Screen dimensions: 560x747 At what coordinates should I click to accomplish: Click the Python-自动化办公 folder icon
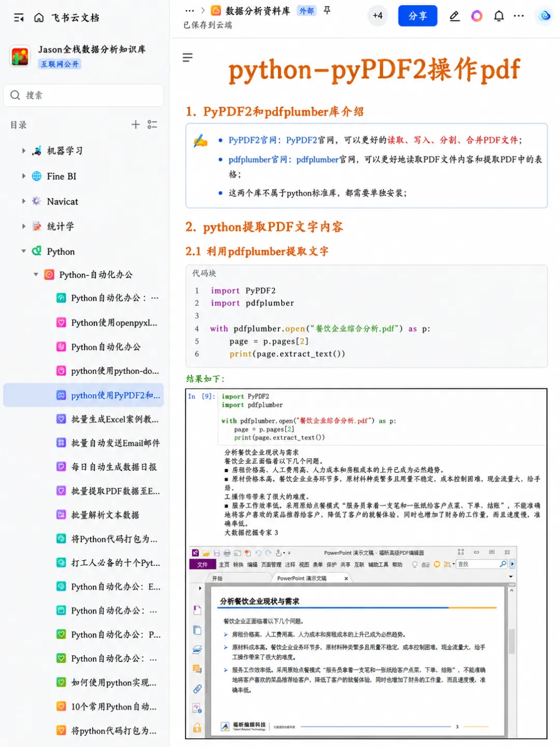click(49, 274)
